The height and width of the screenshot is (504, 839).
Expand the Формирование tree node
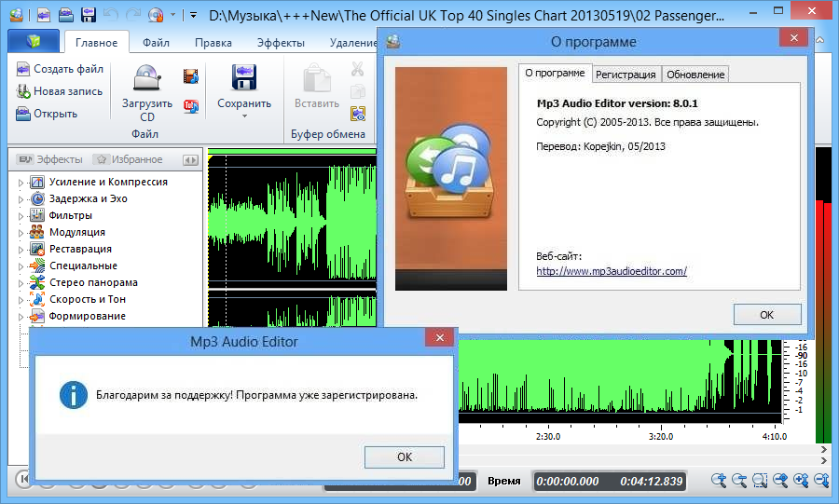pyautogui.click(x=21, y=317)
